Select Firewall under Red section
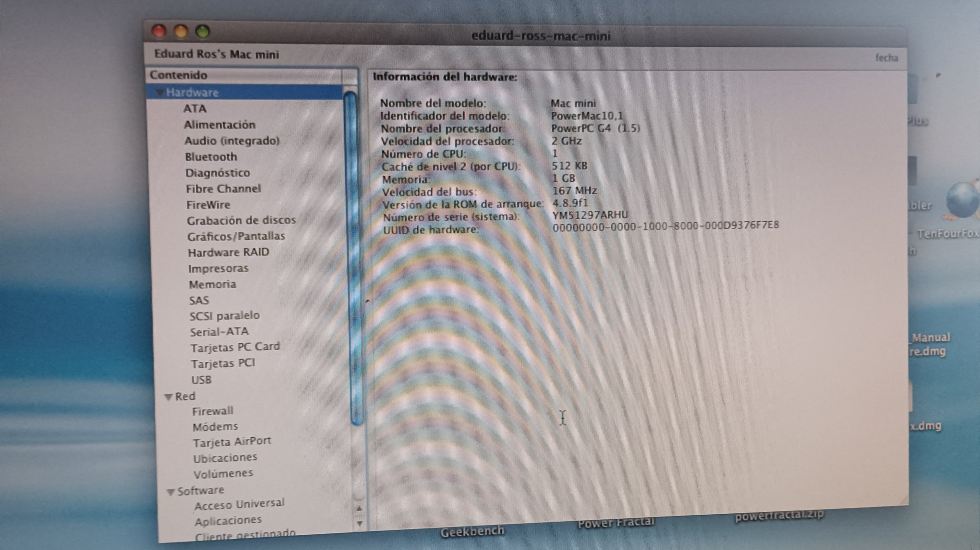 pos(212,411)
